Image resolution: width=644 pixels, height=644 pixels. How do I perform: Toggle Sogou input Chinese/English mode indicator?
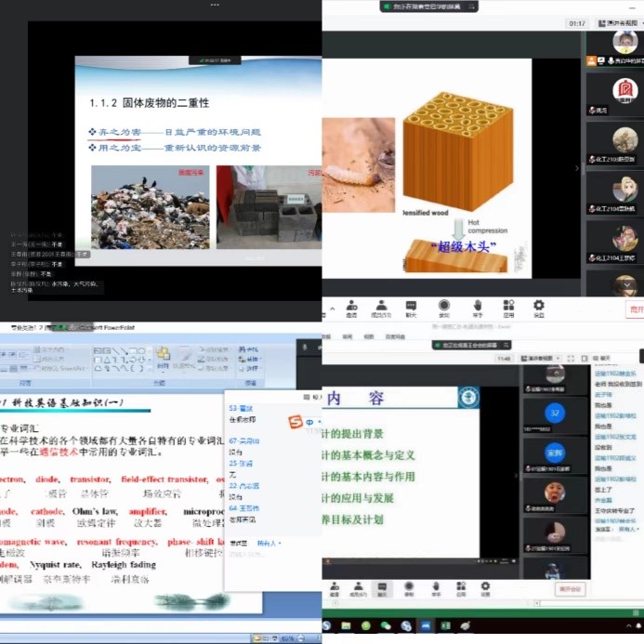tap(308, 424)
